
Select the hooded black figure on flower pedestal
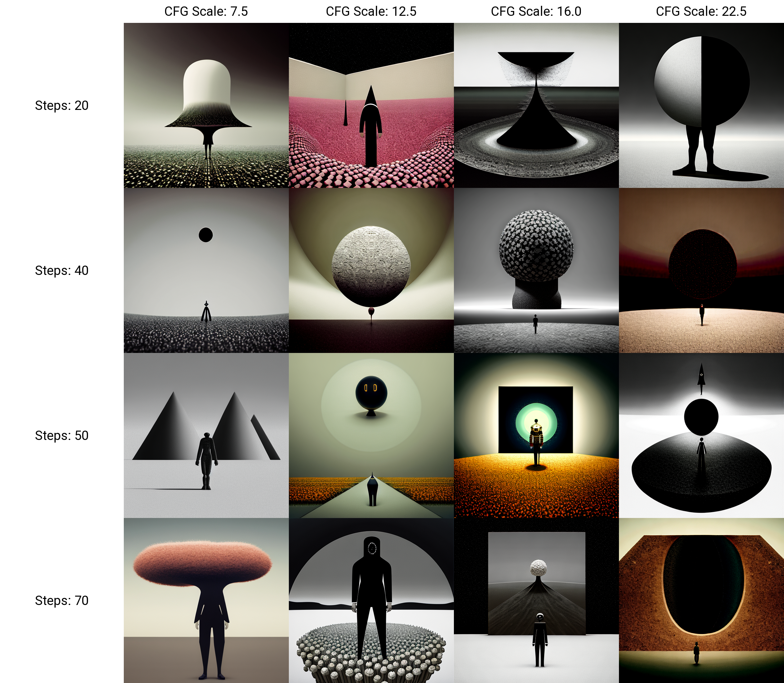(371, 600)
